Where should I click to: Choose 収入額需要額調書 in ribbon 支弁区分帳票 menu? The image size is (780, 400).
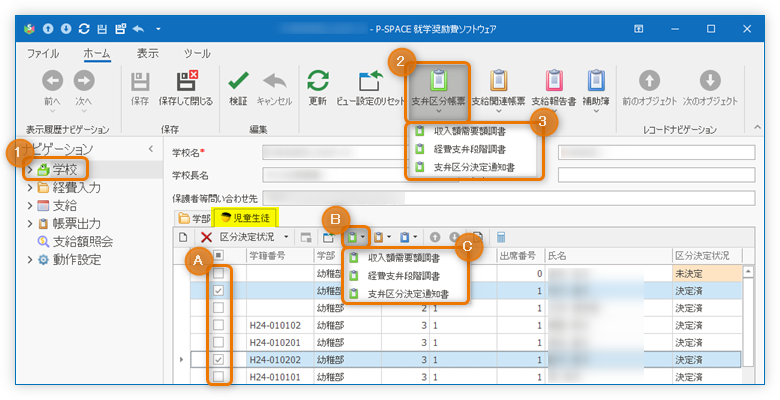(x=470, y=131)
